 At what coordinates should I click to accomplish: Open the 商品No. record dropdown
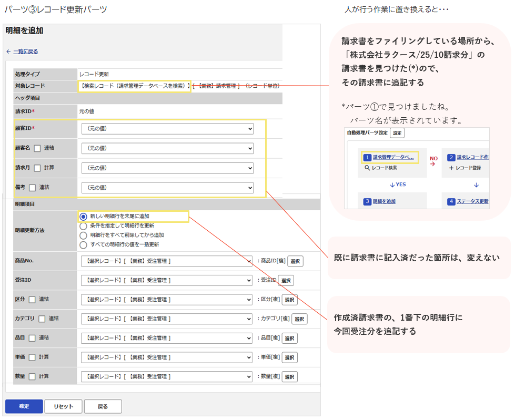tap(167, 261)
